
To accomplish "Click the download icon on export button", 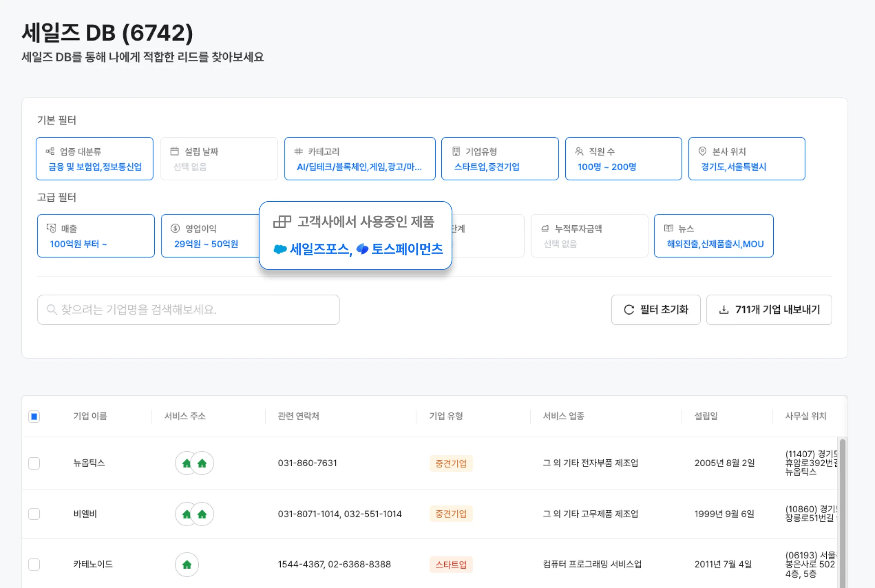I will [x=724, y=310].
